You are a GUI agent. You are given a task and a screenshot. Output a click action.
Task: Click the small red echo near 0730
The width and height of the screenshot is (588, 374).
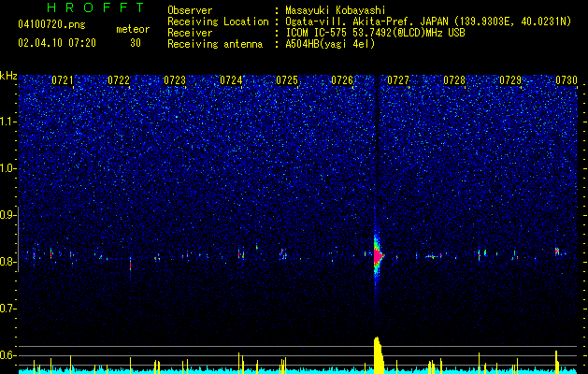coord(557,251)
